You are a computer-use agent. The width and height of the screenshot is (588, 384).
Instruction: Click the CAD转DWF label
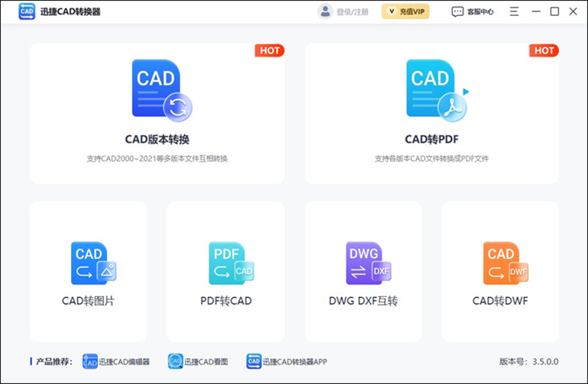[x=500, y=301]
